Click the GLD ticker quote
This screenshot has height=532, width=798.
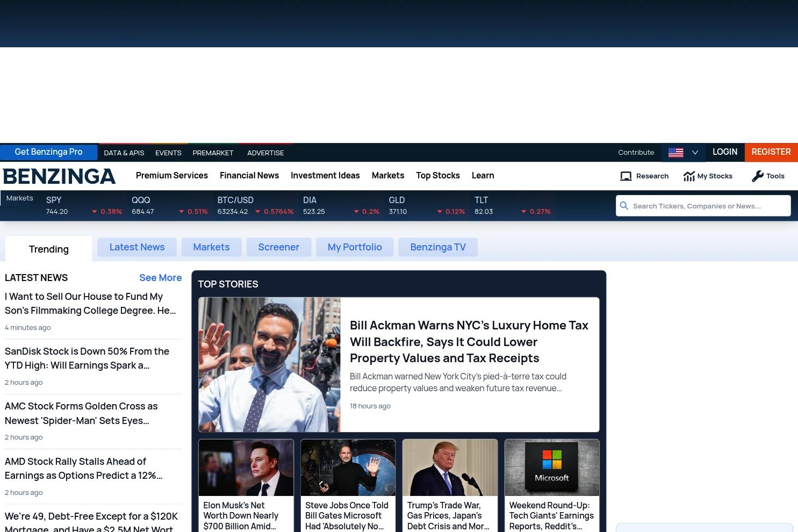[x=427, y=205]
